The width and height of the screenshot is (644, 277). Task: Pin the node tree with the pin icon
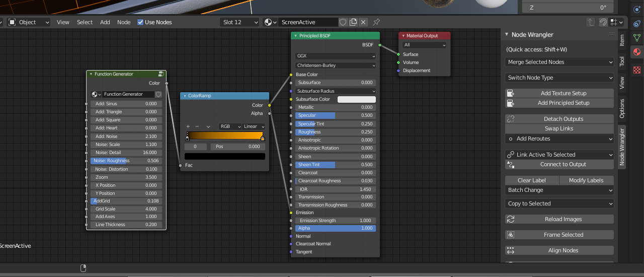pyautogui.click(x=376, y=22)
